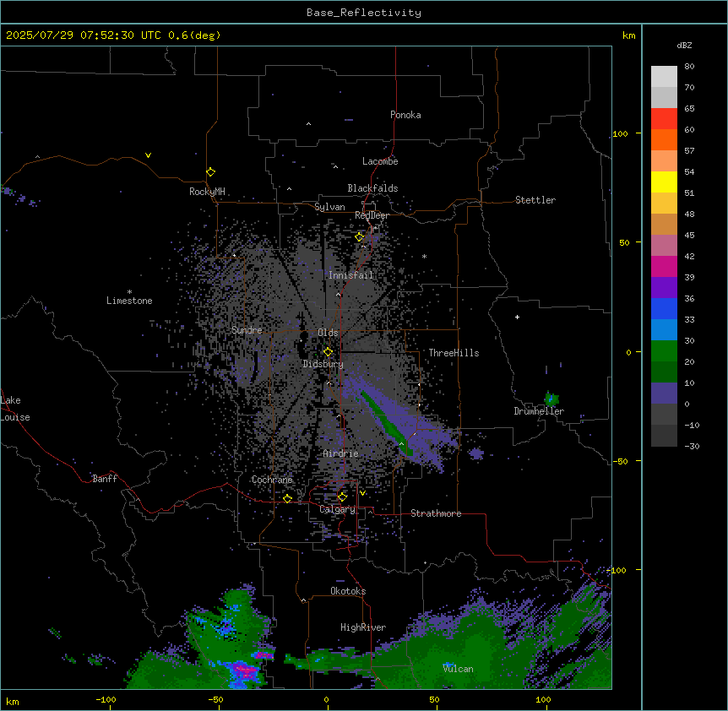This screenshot has width=728, height=711.
Task: Click the RedDeer city label
Action: tap(372, 215)
